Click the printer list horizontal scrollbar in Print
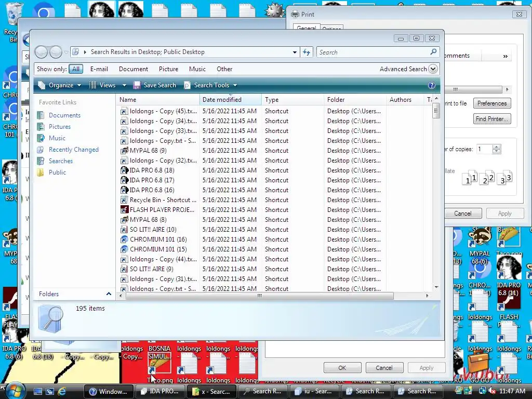The image size is (532, 399). tap(473, 89)
